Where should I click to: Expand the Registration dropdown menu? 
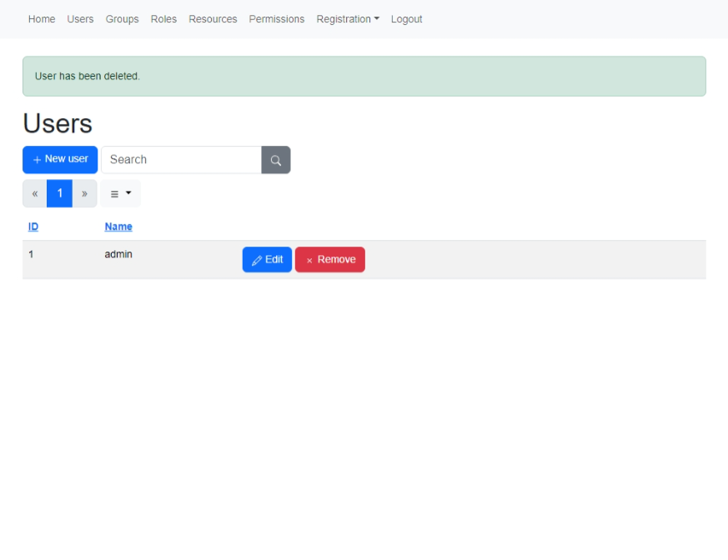click(348, 19)
